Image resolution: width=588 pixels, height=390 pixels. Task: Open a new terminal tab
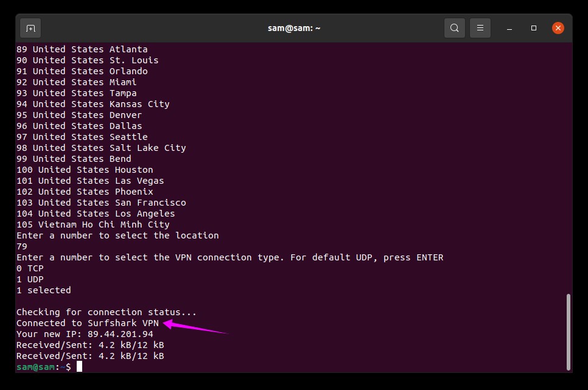click(x=30, y=28)
